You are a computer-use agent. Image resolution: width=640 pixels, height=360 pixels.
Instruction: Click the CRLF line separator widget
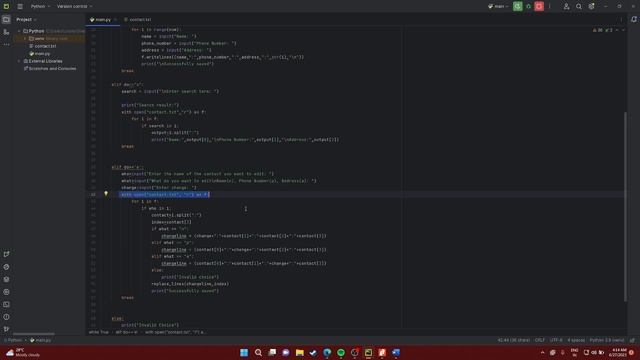tap(540, 340)
